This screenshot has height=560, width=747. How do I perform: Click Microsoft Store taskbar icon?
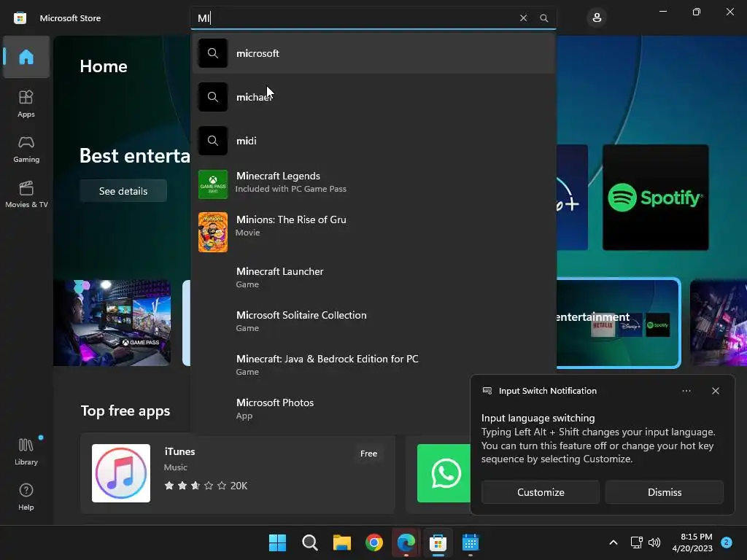coord(438,542)
